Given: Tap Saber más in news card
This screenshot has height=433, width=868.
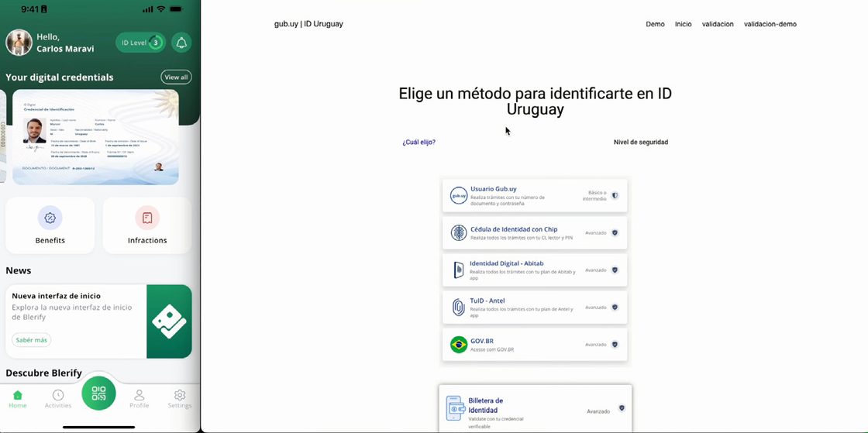Looking at the screenshot, I should pyautogui.click(x=32, y=340).
